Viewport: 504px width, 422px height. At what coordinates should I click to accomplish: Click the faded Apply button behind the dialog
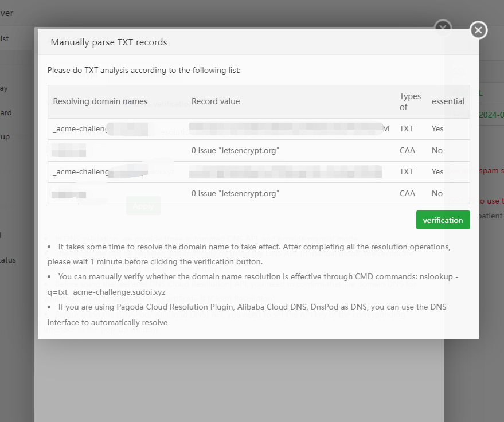point(143,206)
